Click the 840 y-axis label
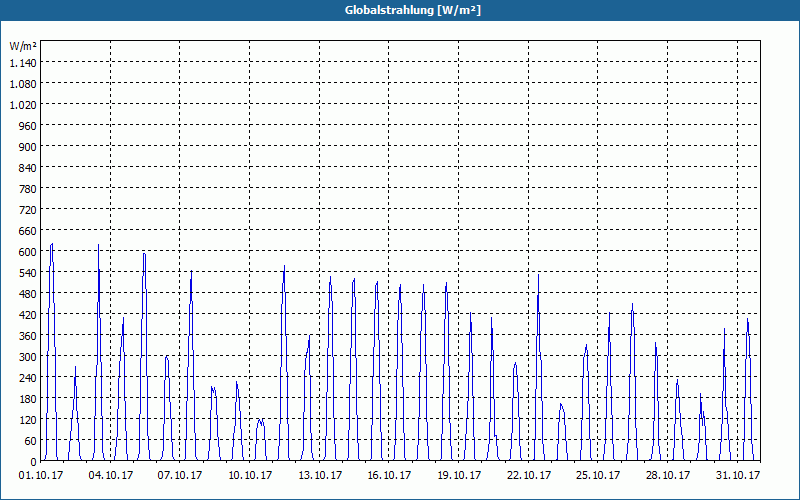This screenshot has height=500, width=800. tap(28, 168)
